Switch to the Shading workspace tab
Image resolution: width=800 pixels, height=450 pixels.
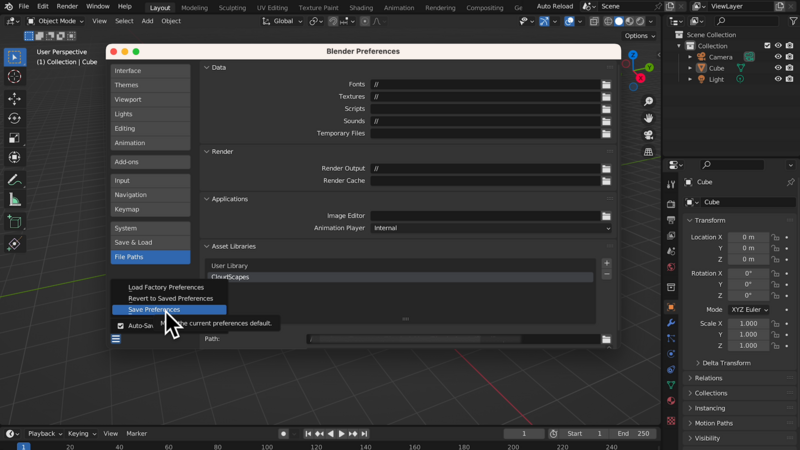361,8
